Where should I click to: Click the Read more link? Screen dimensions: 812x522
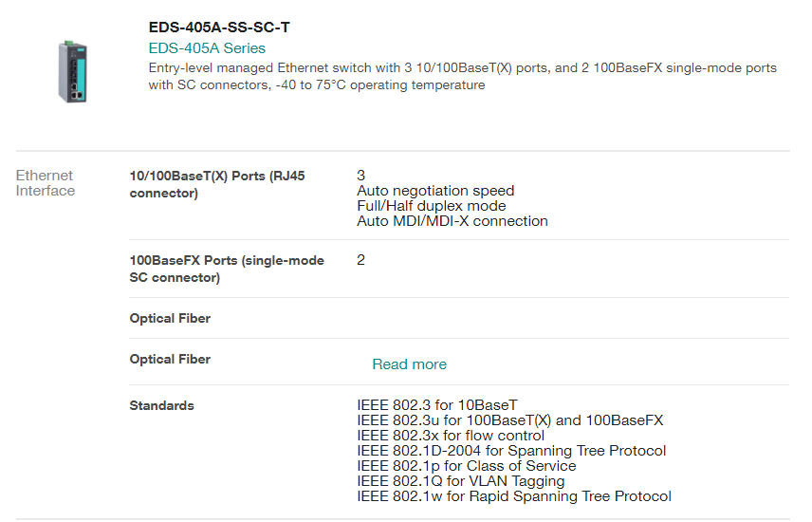click(x=409, y=364)
